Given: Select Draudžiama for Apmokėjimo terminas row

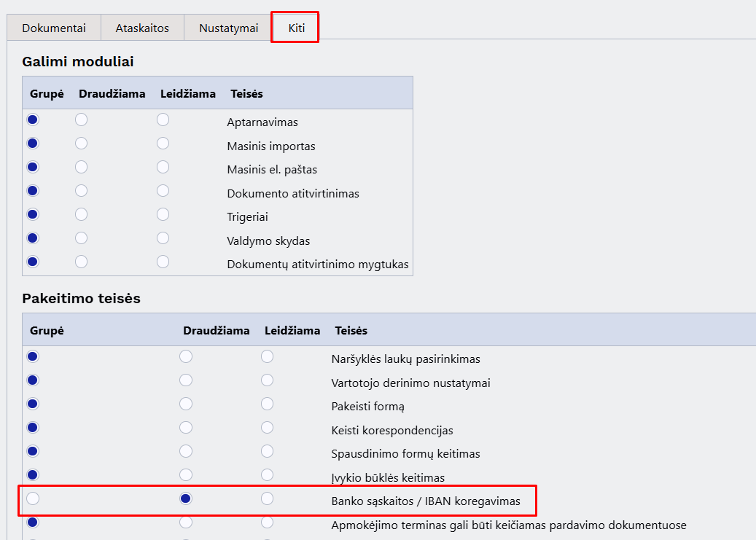Looking at the screenshot, I should tap(186, 523).
